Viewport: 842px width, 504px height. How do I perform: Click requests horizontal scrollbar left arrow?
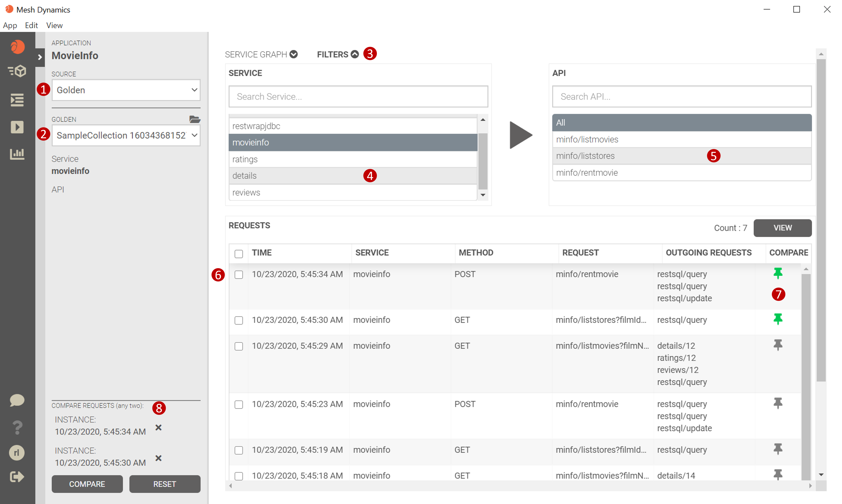point(230,486)
